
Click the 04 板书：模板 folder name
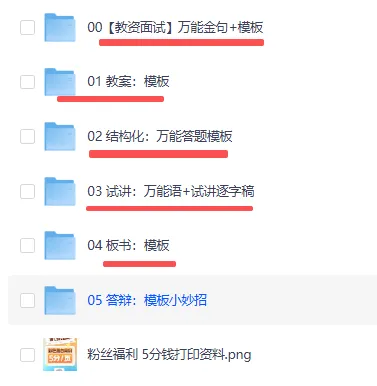coord(128,245)
